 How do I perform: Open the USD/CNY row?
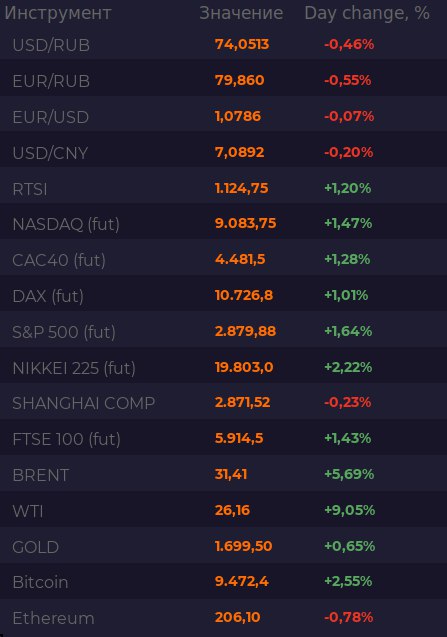[x=224, y=152]
